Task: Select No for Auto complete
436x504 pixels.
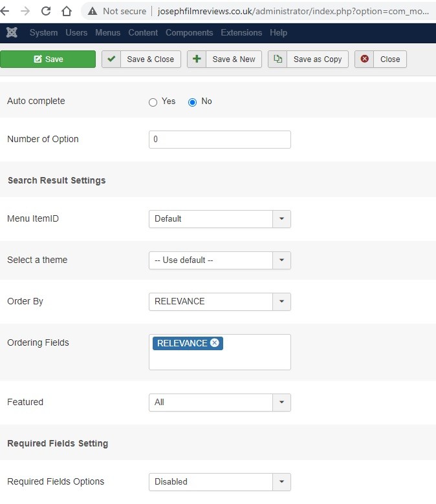Action: click(x=192, y=102)
